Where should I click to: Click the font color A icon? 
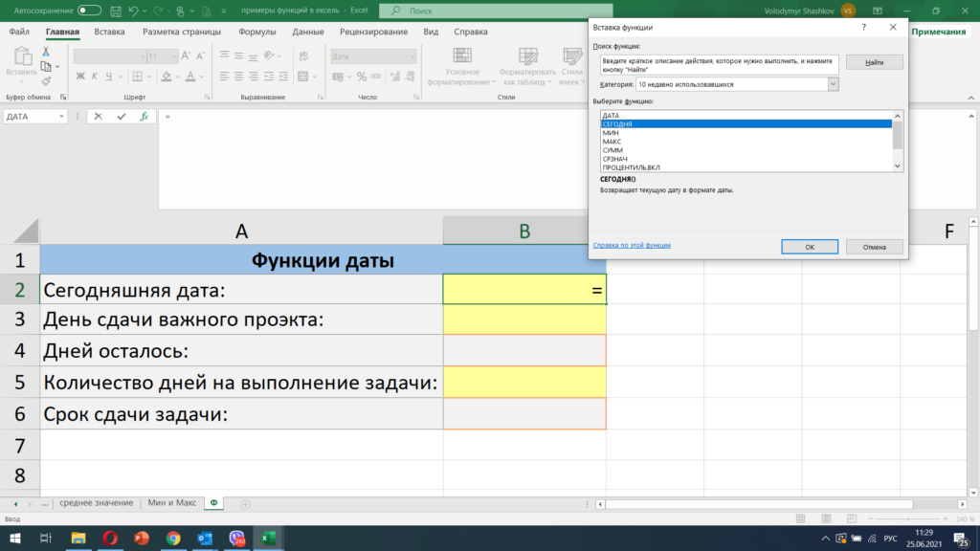click(x=190, y=77)
